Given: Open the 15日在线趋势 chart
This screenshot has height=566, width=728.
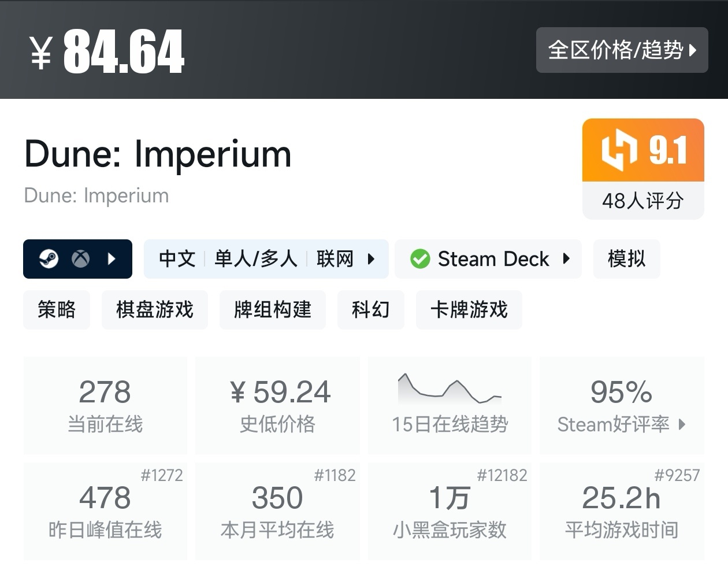Looking at the screenshot, I should tap(450, 405).
